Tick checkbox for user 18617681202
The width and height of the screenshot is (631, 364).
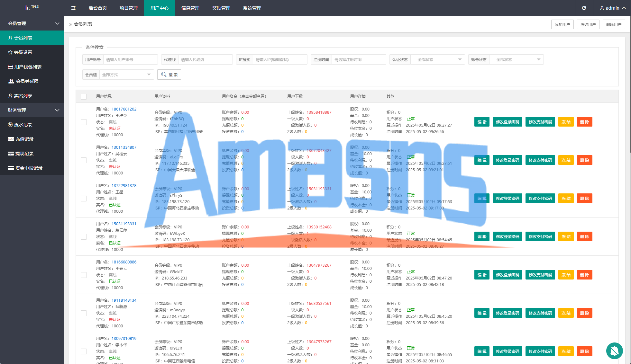84,122
